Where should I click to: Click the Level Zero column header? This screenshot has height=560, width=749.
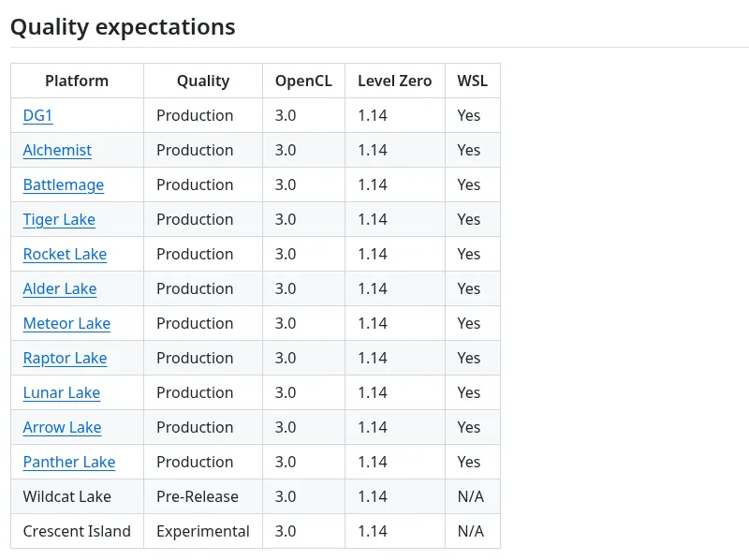coord(394,81)
